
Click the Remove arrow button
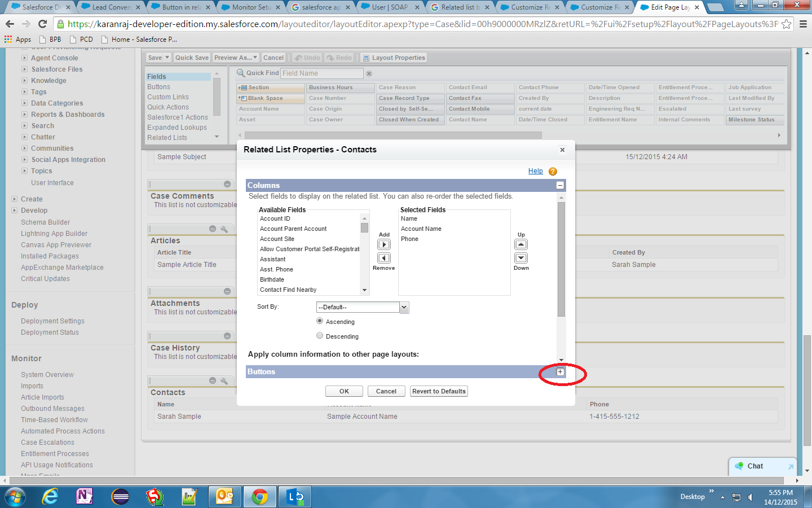pos(384,258)
